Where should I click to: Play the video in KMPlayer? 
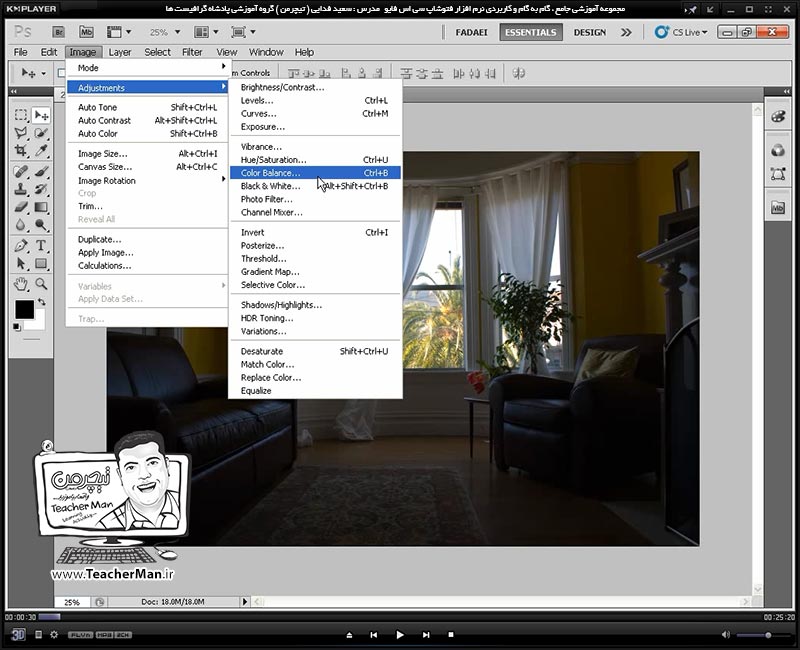[400, 635]
